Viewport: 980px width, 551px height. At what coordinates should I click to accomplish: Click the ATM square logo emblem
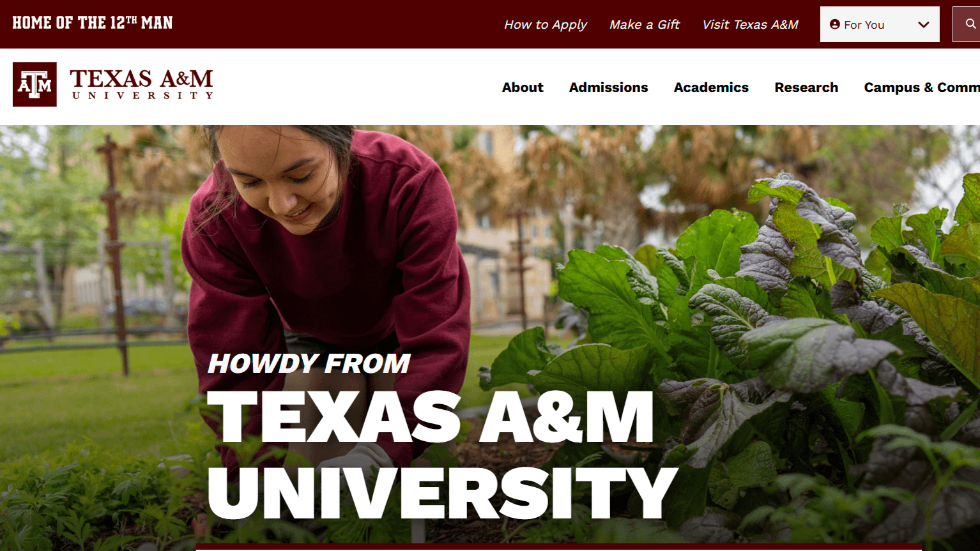34,84
